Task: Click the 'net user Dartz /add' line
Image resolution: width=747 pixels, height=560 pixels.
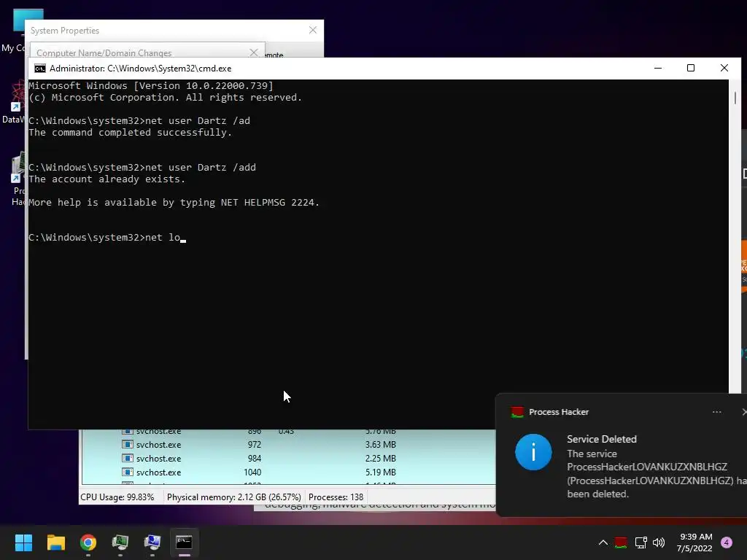Action: click(x=142, y=168)
